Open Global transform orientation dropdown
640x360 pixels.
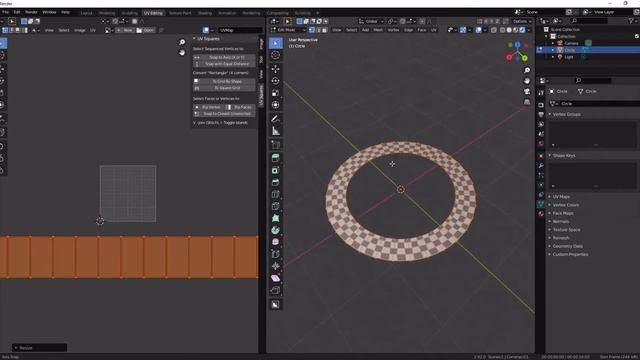(x=371, y=21)
